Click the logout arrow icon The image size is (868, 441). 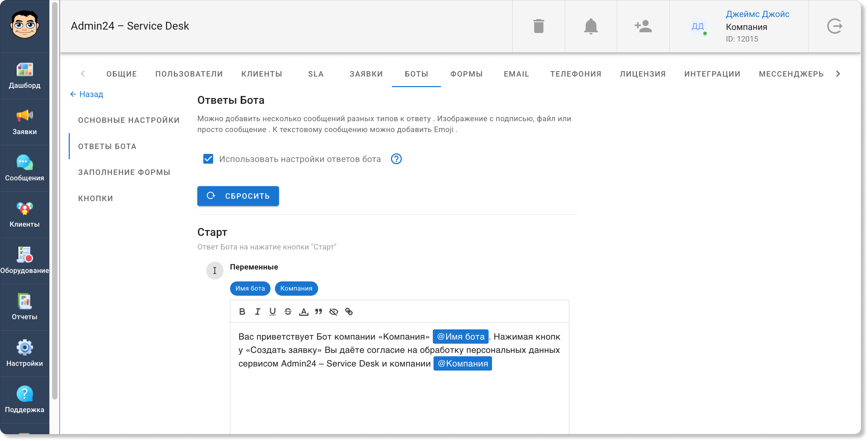834,26
